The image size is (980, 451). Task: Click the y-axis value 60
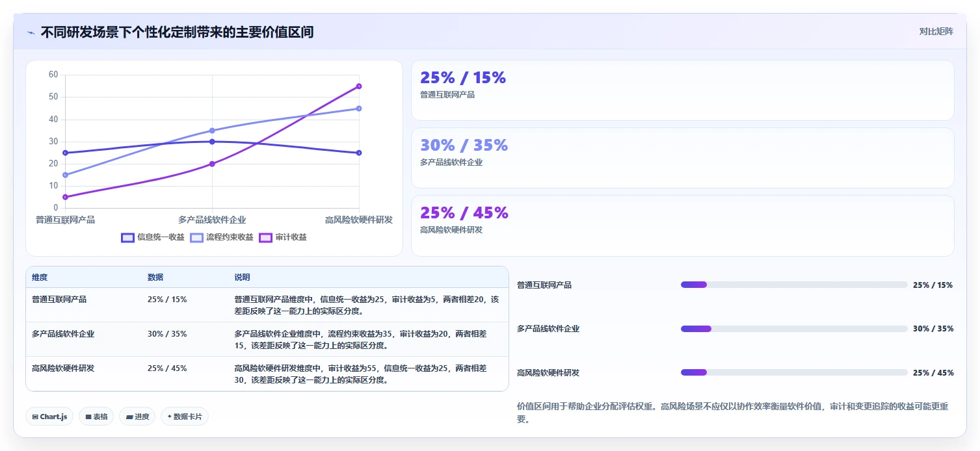click(x=53, y=75)
